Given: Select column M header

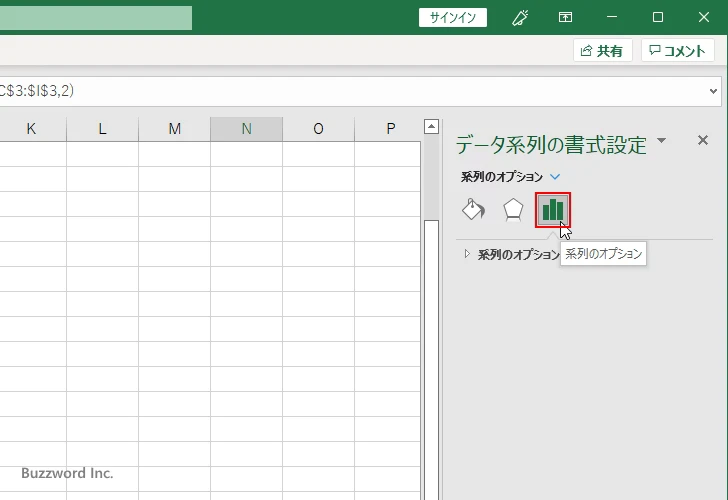Looking at the screenshot, I should click(175, 129).
